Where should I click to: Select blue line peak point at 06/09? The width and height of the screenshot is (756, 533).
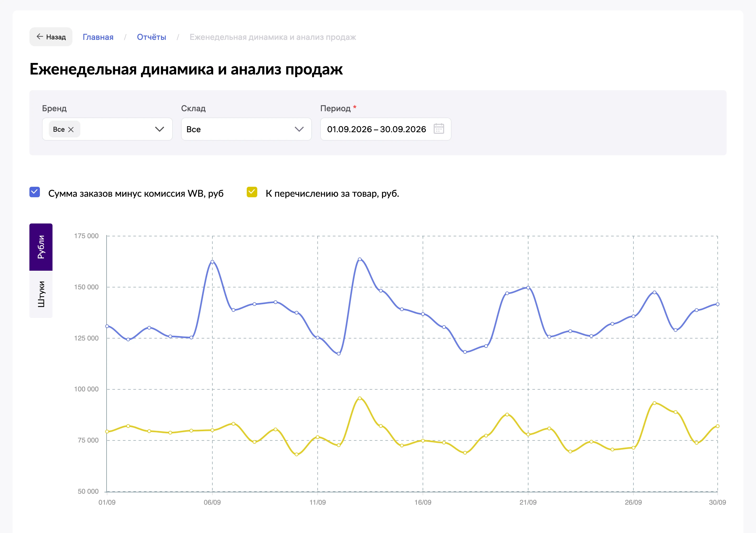(212, 262)
